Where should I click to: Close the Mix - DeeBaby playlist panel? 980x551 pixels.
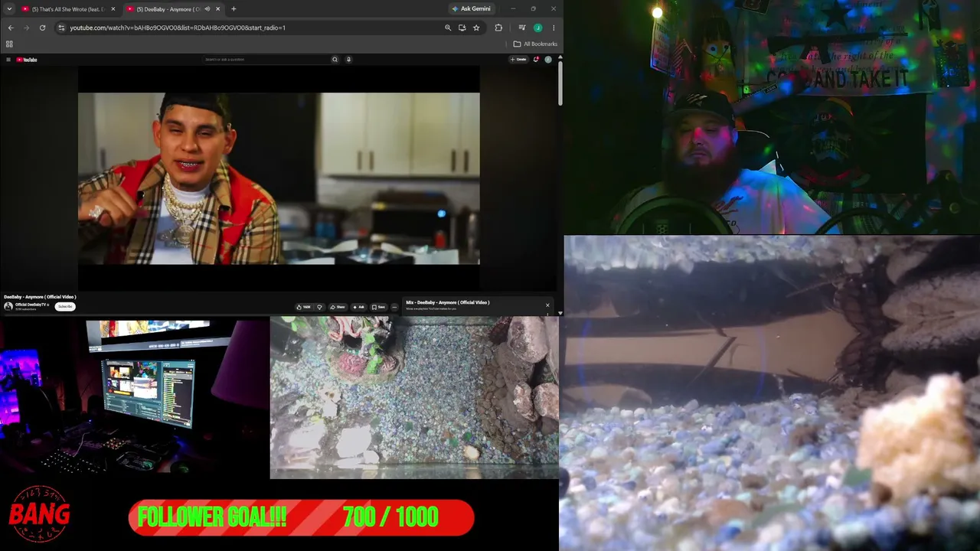pyautogui.click(x=547, y=305)
